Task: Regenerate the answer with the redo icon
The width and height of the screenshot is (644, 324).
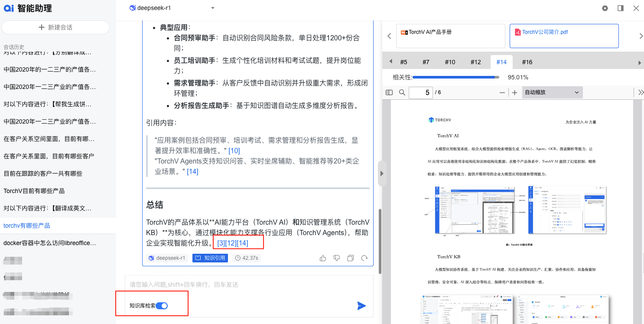Action: coord(364,258)
